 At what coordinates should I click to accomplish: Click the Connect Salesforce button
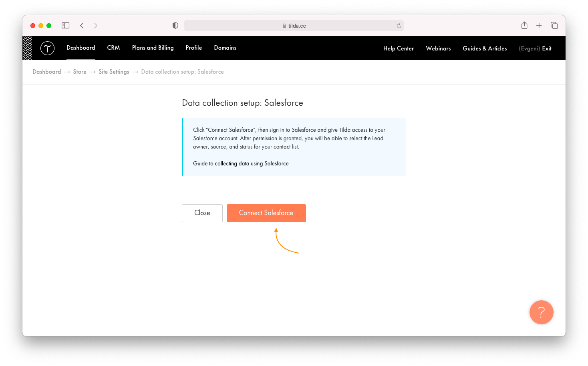(266, 213)
